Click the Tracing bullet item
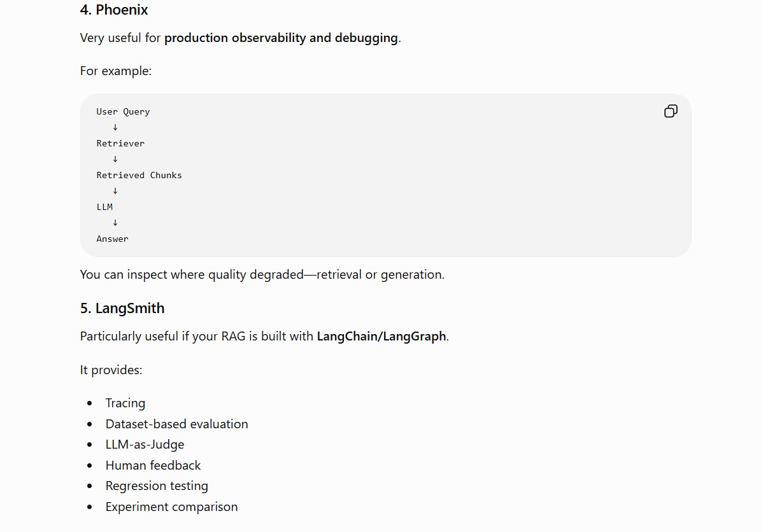Viewport: 763px width, 532px height. pyautogui.click(x=125, y=403)
